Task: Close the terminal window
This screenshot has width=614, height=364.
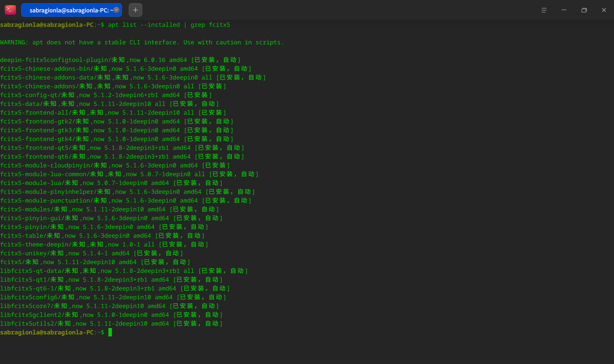Action: (x=604, y=10)
